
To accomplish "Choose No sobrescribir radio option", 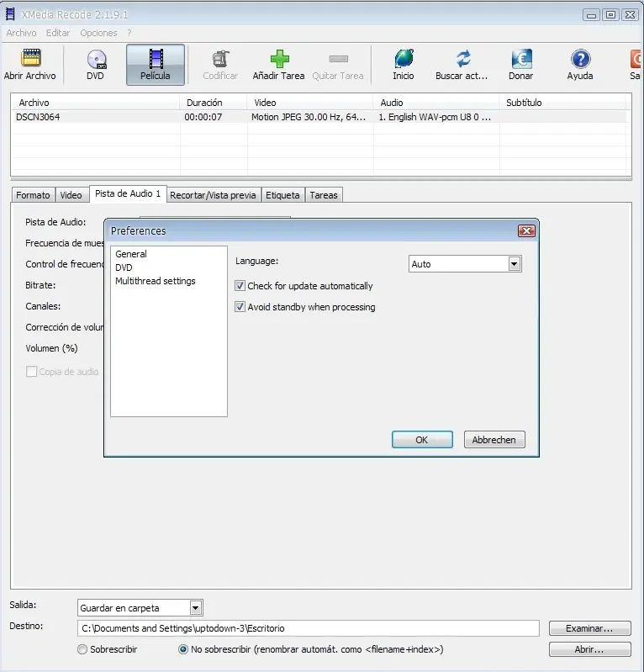I will pyautogui.click(x=183, y=649).
